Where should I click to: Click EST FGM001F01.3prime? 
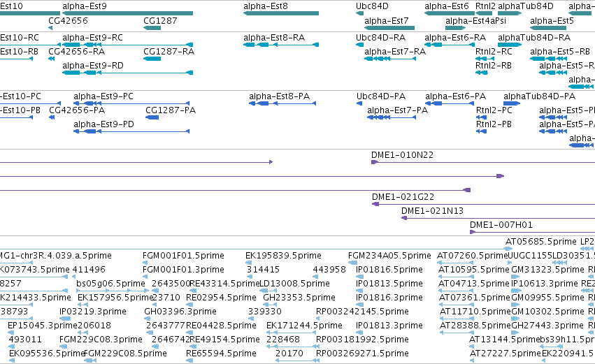[x=183, y=270]
